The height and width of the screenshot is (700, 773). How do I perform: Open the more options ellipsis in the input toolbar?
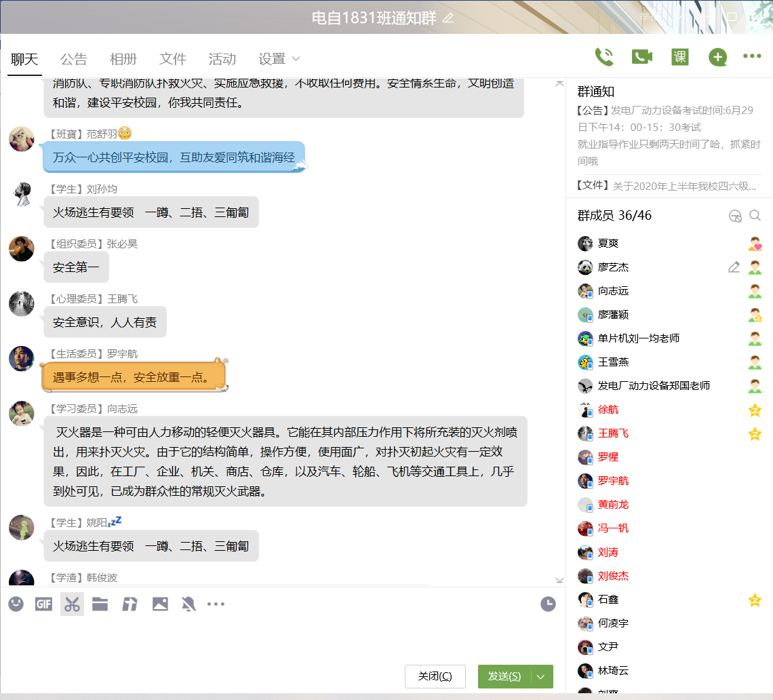[216, 604]
